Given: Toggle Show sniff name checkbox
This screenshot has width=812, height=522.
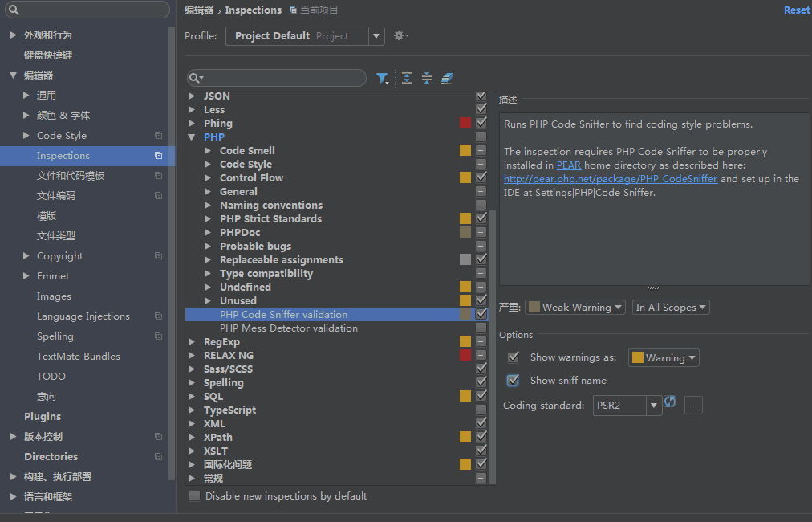Looking at the screenshot, I should pos(514,381).
